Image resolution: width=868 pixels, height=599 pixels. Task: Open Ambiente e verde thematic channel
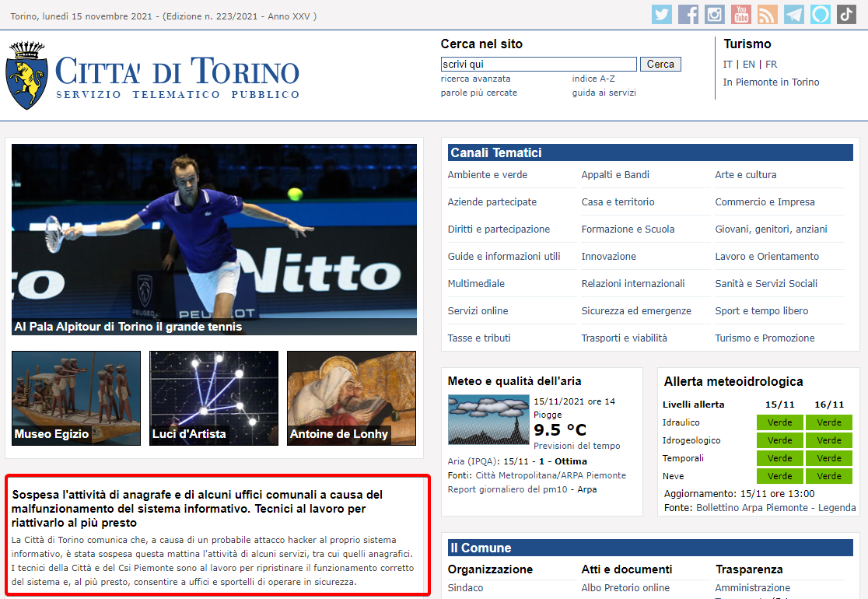tap(487, 175)
